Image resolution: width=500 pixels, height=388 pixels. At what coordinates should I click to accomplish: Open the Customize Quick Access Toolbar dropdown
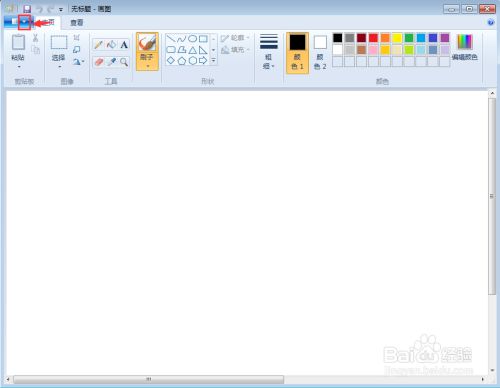[61, 9]
